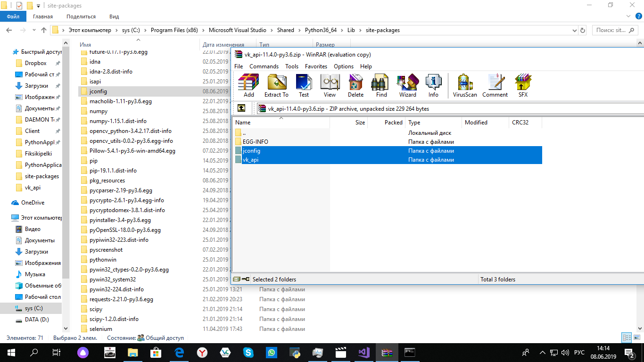The width and height of the screenshot is (644, 362).
Task: Click the WinRAR Add toolbar icon
Action: click(248, 85)
